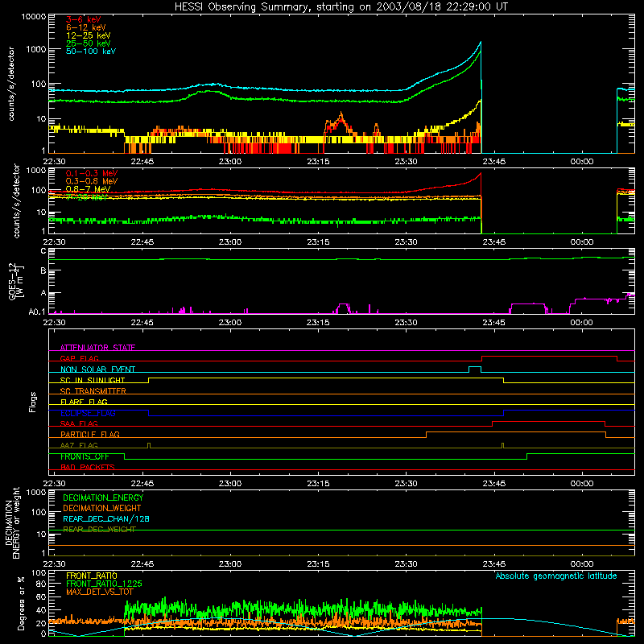Select the 10000 tick label on top plot
The image size is (644, 644).
pyautogui.click(x=34, y=16)
